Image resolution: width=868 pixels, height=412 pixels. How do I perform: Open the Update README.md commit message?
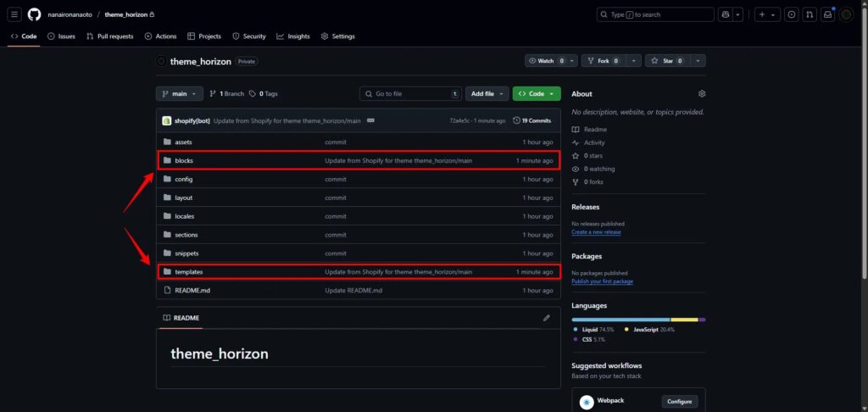pyautogui.click(x=353, y=290)
